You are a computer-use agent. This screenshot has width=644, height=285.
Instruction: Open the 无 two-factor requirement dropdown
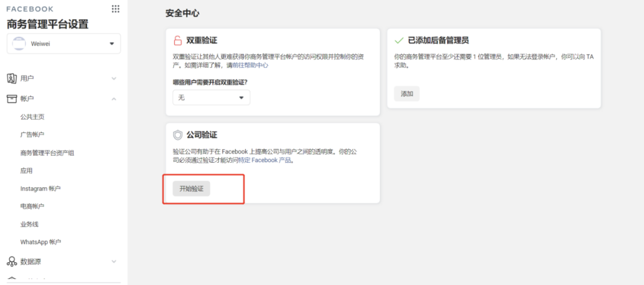tap(211, 98)
